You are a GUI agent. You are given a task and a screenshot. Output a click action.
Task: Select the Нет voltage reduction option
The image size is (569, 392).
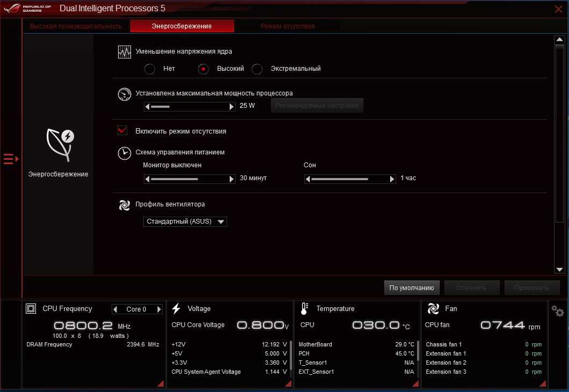click(150, 69)
